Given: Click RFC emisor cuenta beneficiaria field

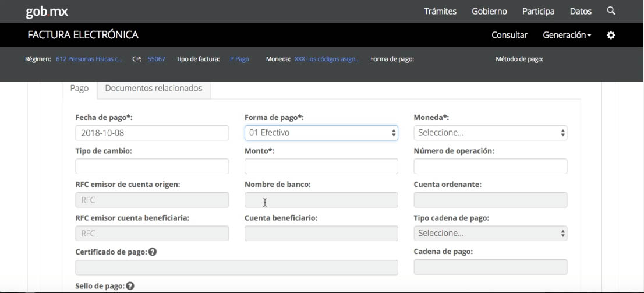Looking at the screenshot, I should click(152, 233).
